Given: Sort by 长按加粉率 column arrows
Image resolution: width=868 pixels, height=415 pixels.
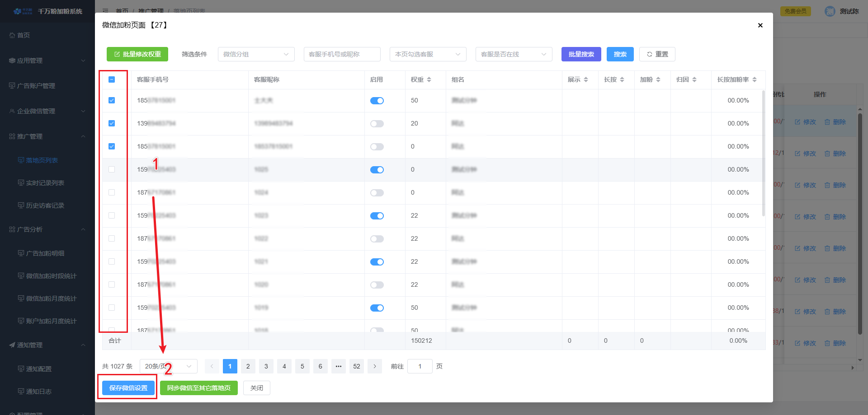Looking at the screenshot, I should pos(755,79).
